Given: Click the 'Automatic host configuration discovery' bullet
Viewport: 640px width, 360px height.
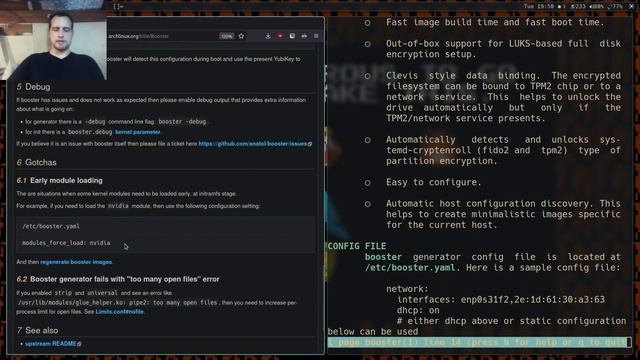Looking at the screenshot, I should (503, 214).
